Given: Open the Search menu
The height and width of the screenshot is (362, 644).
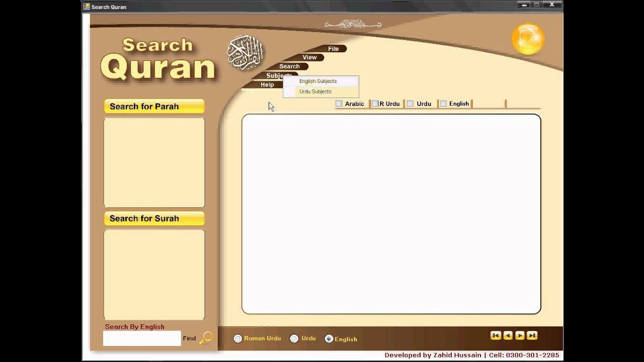Looking at the screenshot, I should (x=289, y=66).
